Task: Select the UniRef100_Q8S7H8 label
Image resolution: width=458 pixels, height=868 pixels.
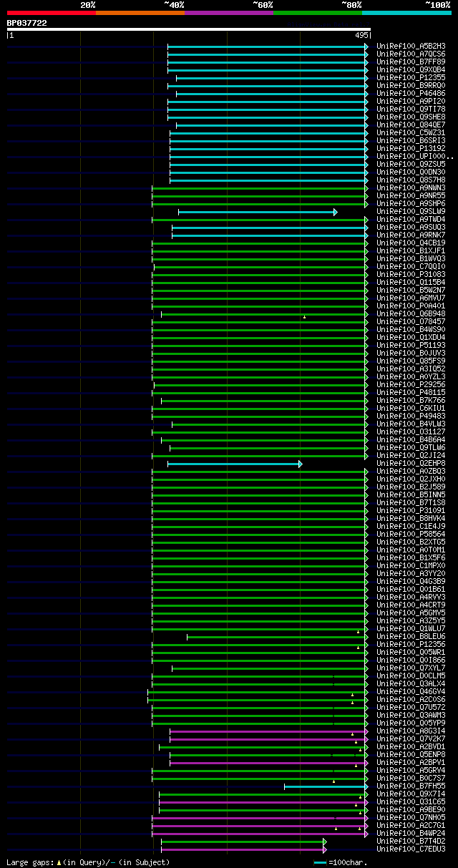Action: point(411,180)
